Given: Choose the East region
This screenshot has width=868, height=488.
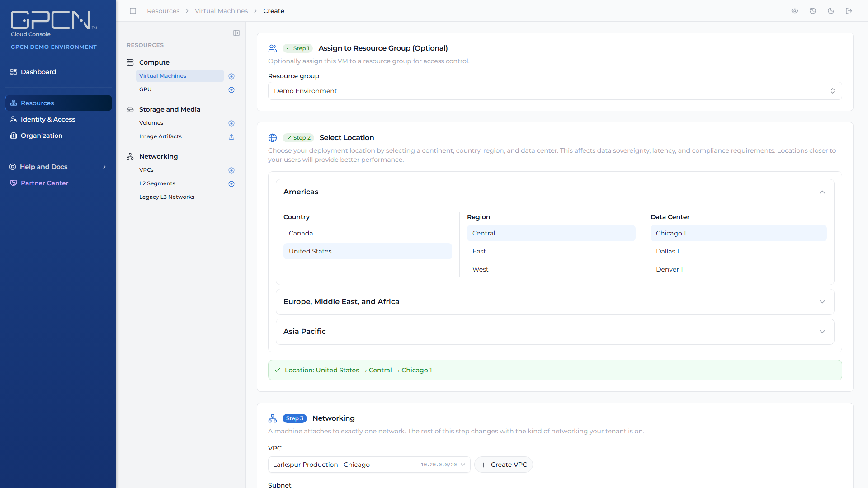Looking at the screenshot, I should pyautogui.click(x=551, y=251).
